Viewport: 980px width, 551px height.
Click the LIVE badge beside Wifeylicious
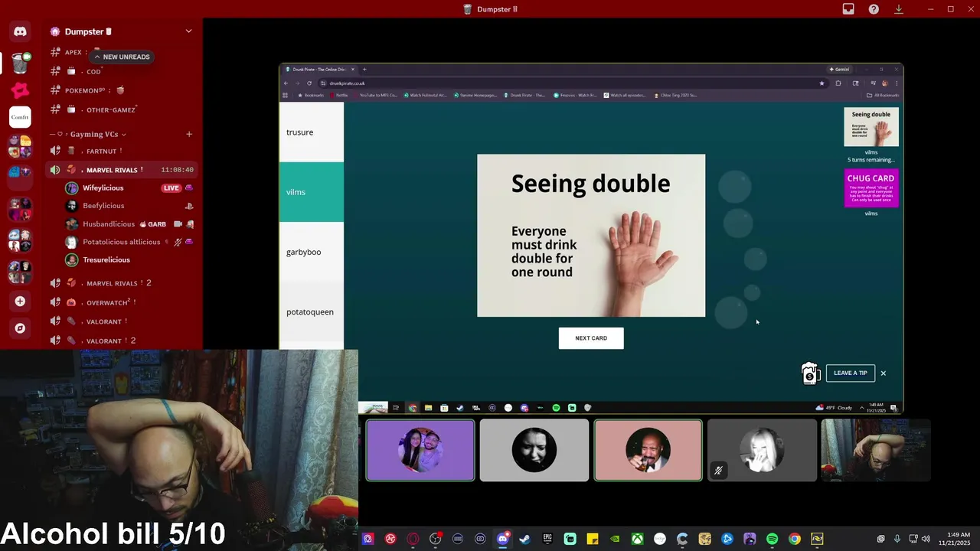point(171,188)
